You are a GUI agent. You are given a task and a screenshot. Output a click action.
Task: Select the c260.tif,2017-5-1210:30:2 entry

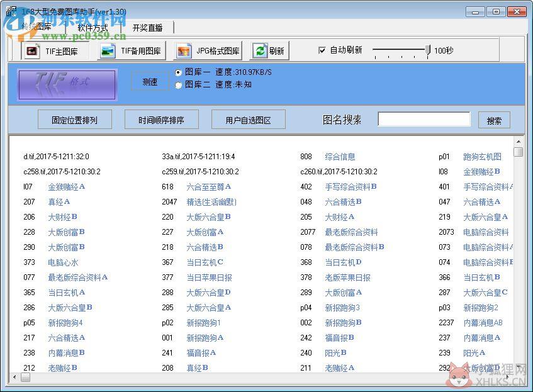click(339, 172)
